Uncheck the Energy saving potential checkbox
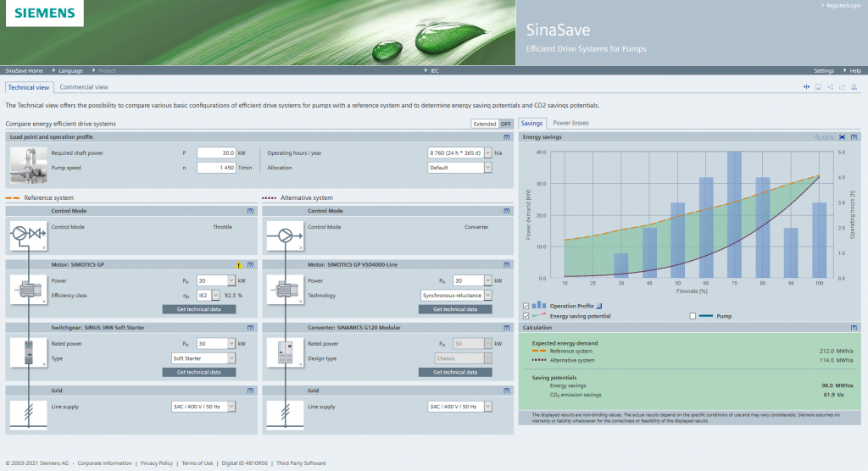 (526, 316)
